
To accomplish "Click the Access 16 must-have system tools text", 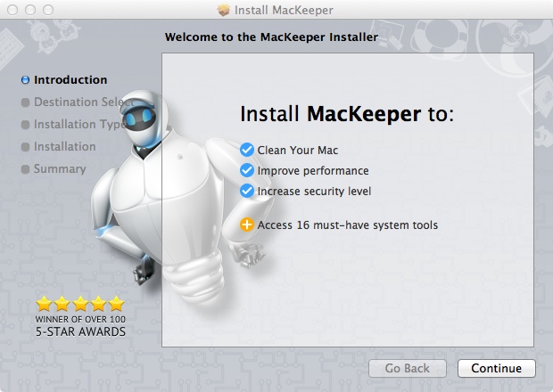I will point(348,225).
